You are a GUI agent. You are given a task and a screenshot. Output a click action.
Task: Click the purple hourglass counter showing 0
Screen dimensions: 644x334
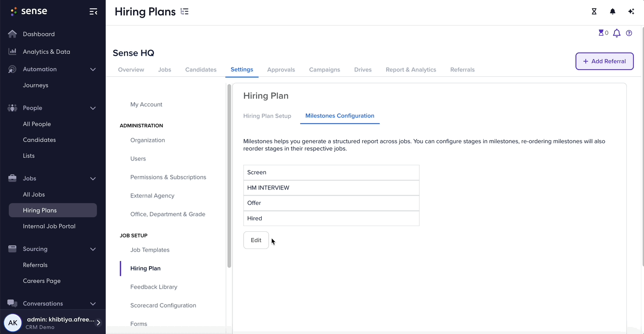(603, 33)
